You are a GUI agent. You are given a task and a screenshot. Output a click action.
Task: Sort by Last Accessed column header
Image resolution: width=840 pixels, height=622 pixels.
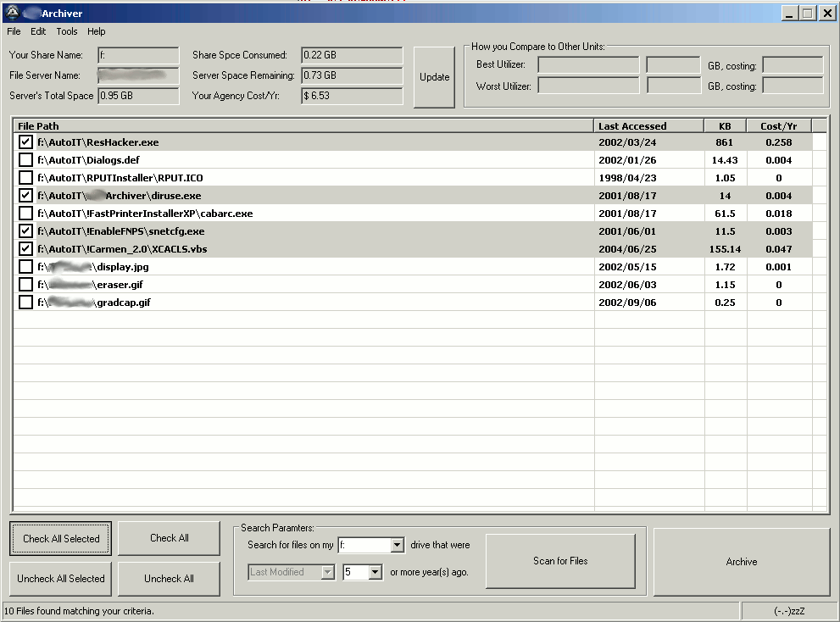(x=648, y=126)
